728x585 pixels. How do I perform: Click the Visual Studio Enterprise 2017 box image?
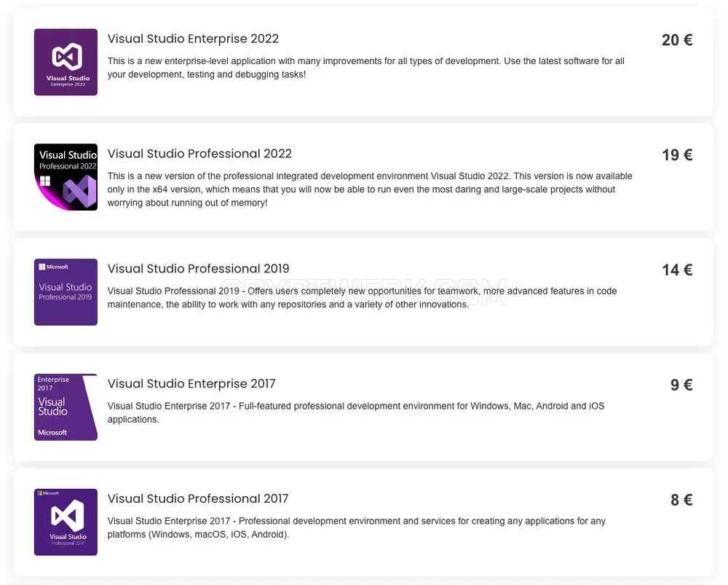pos(66,407)
